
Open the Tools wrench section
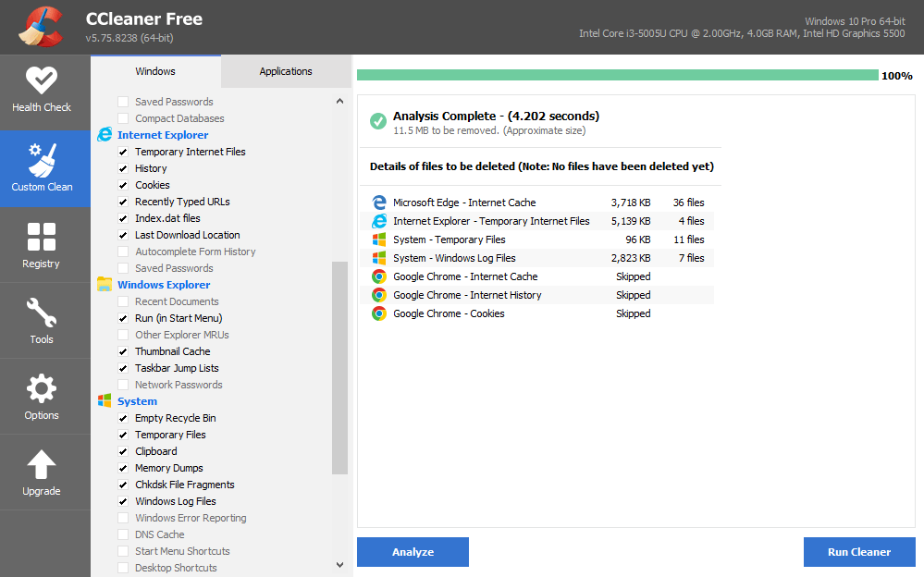tap(42, 321)
